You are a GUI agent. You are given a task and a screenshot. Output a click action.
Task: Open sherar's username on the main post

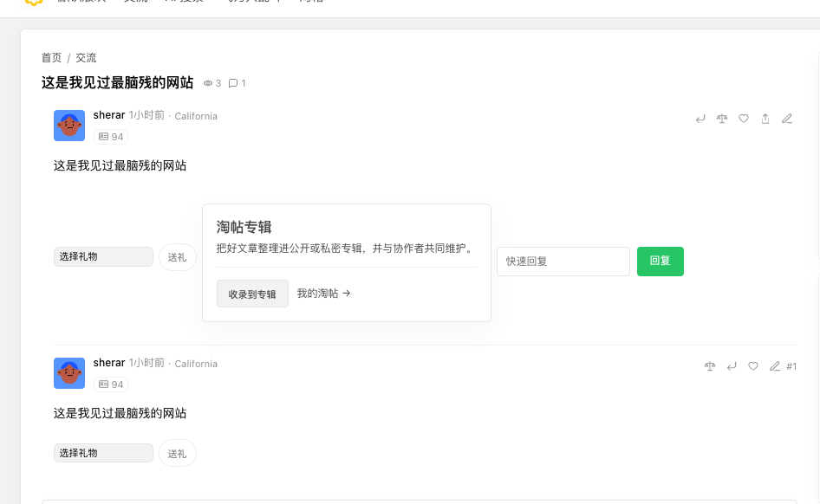tap(108, 115)
